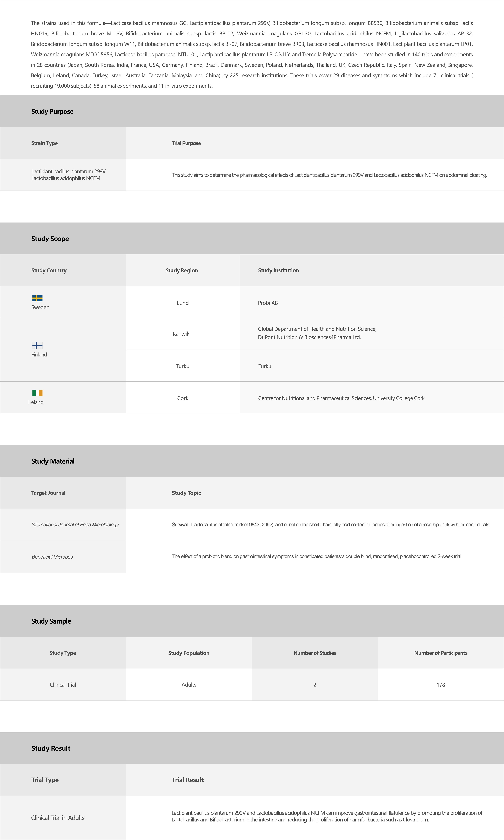
Task: Click the Study Purpose section header
Action: coord(52,112)
